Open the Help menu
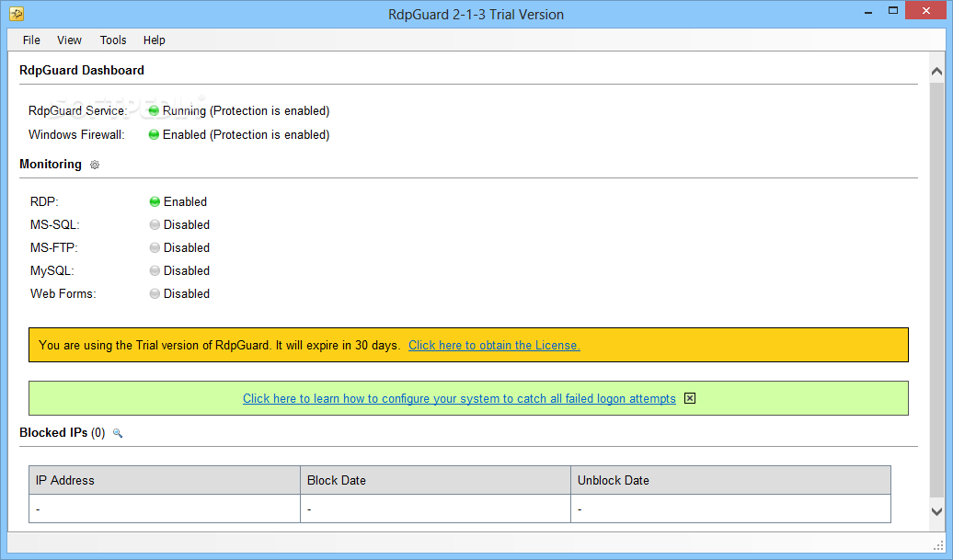The image size is (953, 560). (x=155, y=40)
